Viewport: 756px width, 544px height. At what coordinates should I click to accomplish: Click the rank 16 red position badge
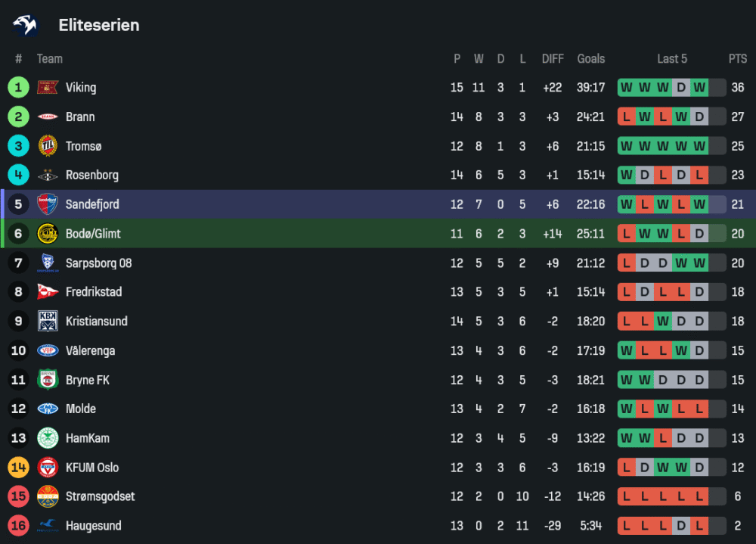click(x=18, y=526)
